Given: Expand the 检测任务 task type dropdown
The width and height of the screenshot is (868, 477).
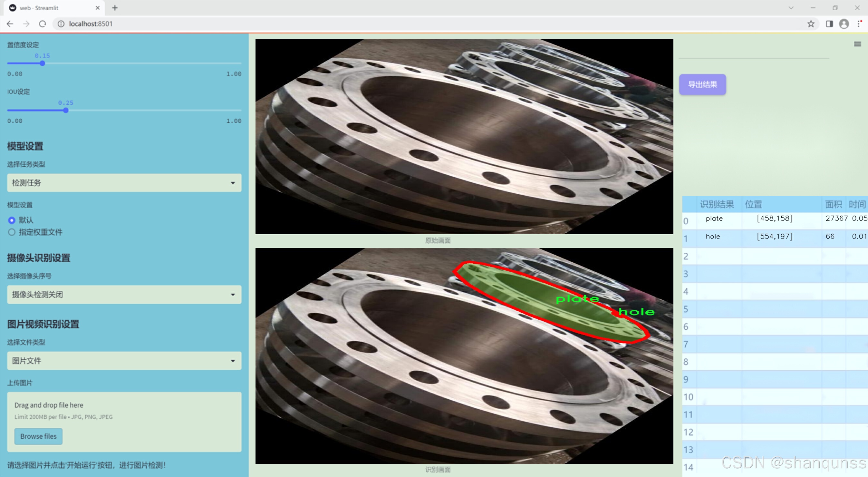Looking at the screenshot, I should [x=124, y=183].
